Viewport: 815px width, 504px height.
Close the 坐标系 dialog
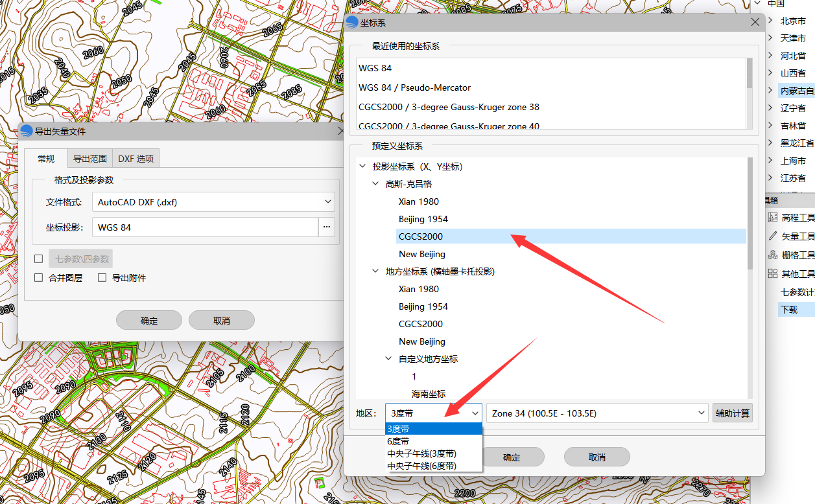point(755,22)
